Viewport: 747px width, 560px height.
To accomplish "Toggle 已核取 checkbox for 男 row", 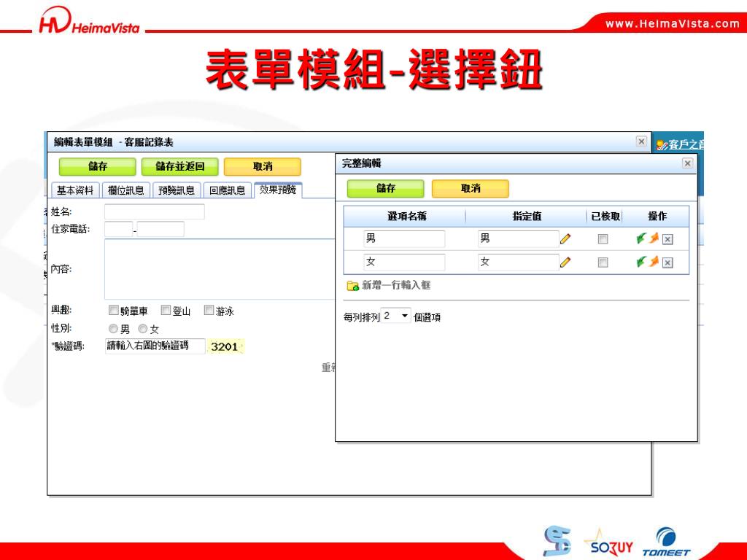I will coord(603,239).
